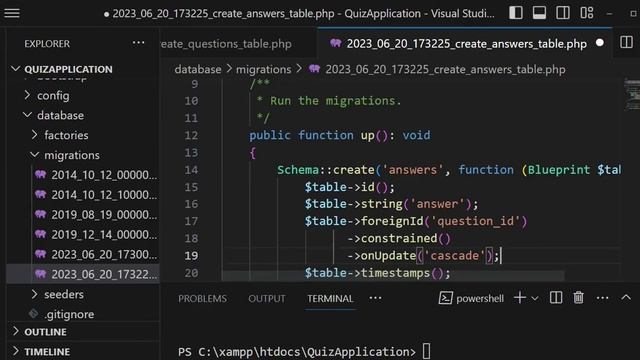This screenshot has width=640, height=360.
Task: Kill terminal with trash icon
Action: tap(578, 298)
